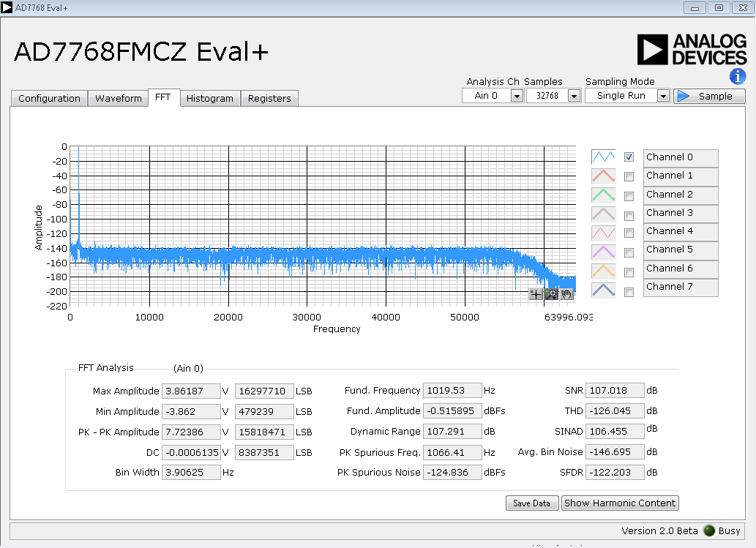
Task: Enable the Channel 5 checkbox
Action: click(629, 252)
